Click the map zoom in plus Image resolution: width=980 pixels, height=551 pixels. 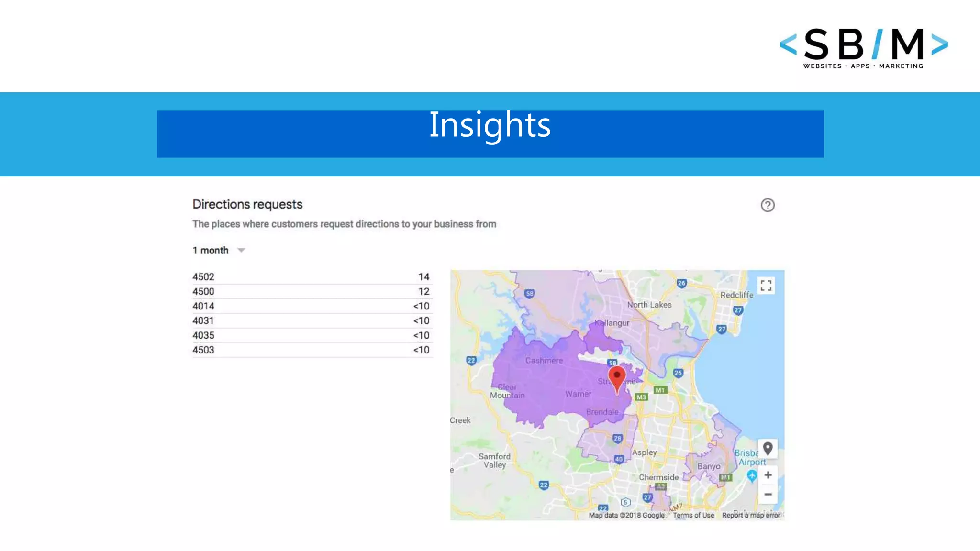[768, 475]
